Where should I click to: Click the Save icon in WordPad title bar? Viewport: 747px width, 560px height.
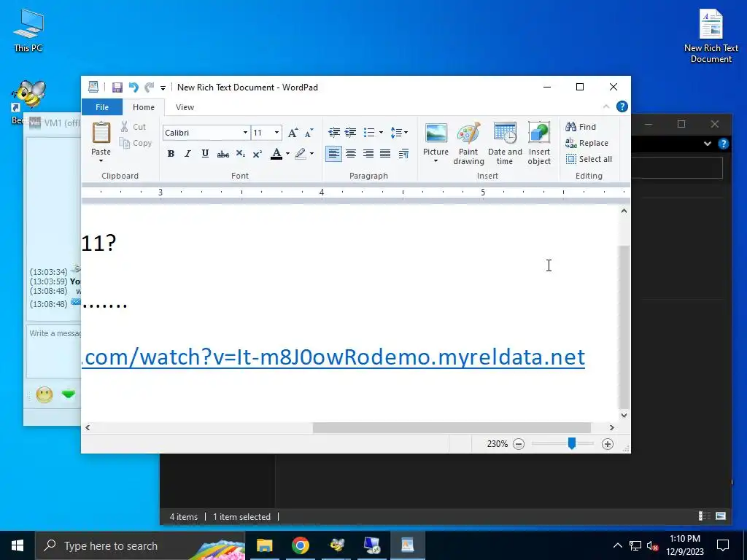point(117,87)
